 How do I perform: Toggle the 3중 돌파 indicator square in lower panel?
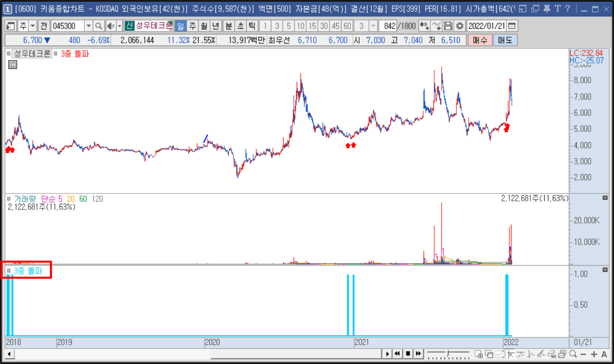point(9,271)
